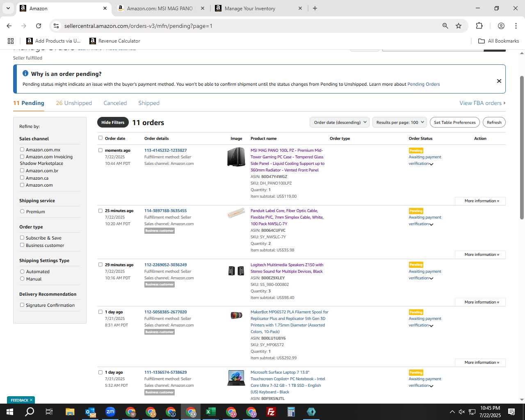Open the tab search dropdown arrow
The height and width of the screenshot is (420, 525).
point(8,8)
